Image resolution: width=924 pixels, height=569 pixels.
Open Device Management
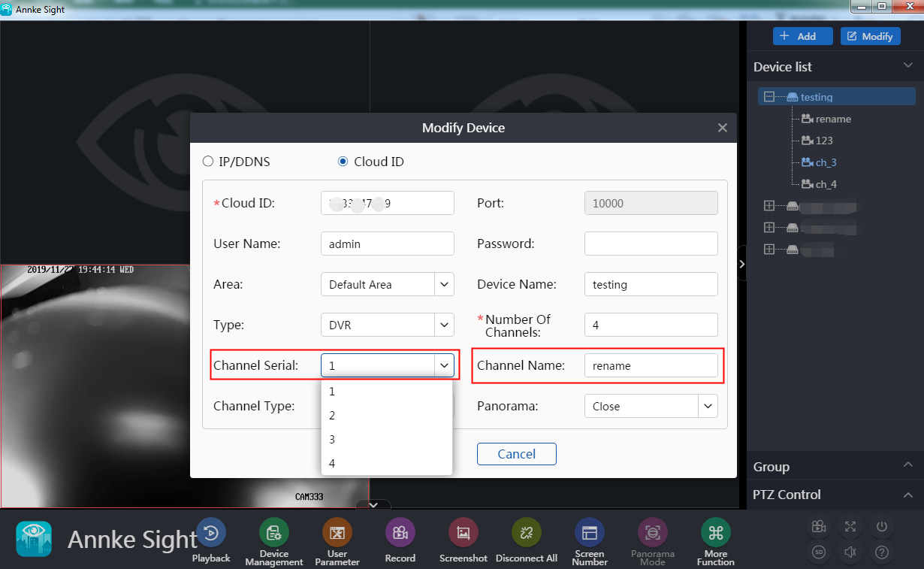(x=274, y=533)
